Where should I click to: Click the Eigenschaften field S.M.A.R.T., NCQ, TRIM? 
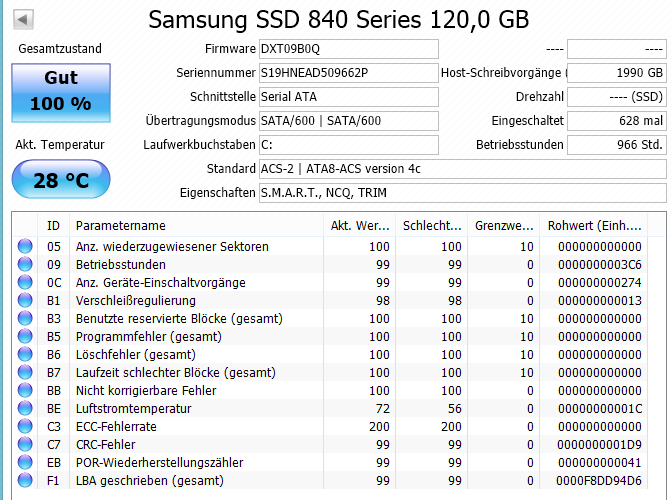[463, 193]
